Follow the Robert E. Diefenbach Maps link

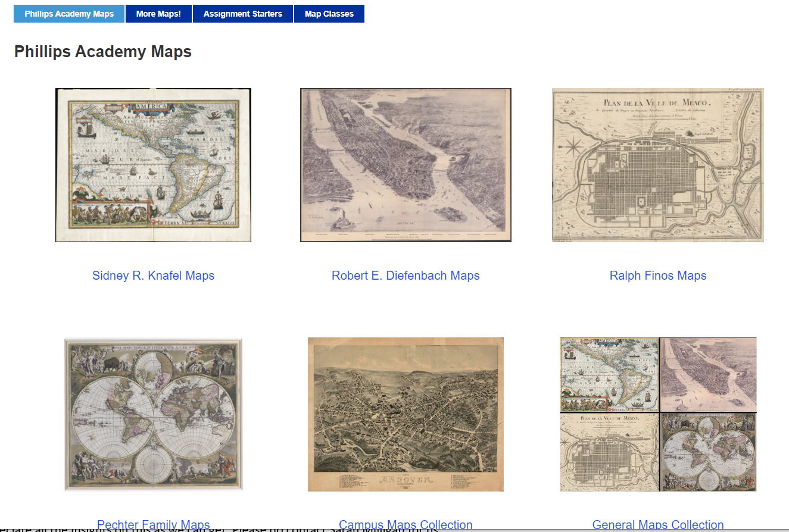[x=406, y=276]
